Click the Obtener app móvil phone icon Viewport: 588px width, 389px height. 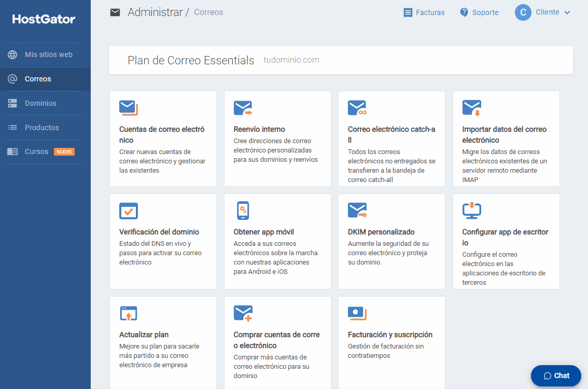tap(243, 211)
